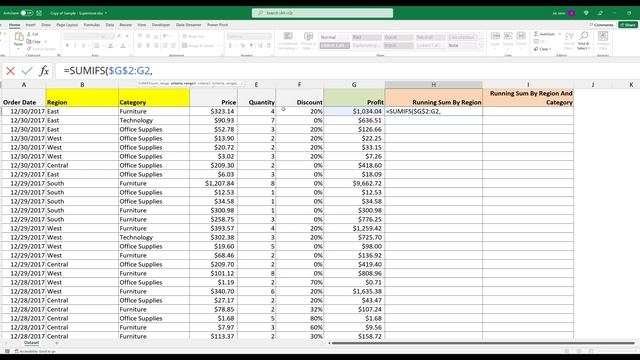Apply the Fill Color bucket
Image resolution: width=640 pixels, height=360 pixels.
click(110, 46)
